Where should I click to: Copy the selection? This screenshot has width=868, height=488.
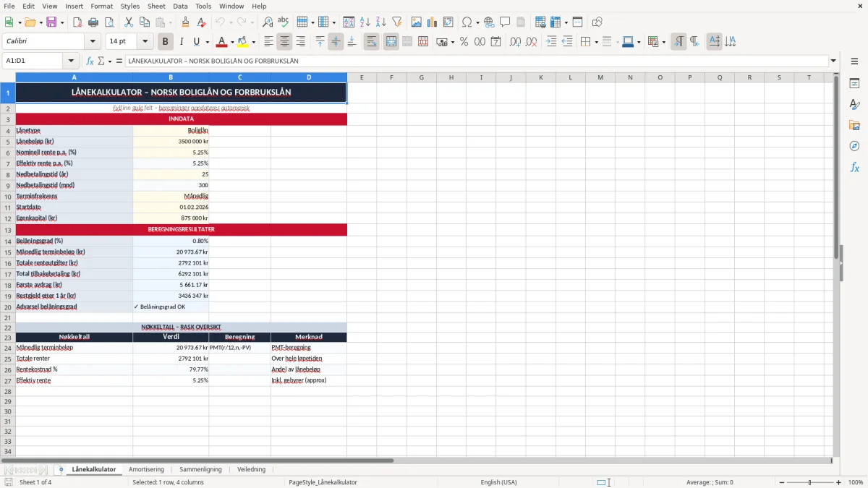coord(144,22)
